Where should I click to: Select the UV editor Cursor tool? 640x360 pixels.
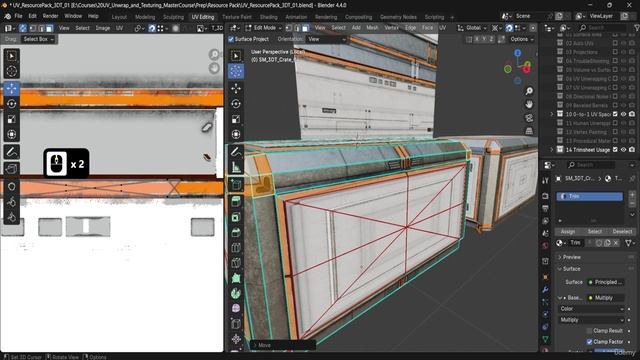(11, 71)
